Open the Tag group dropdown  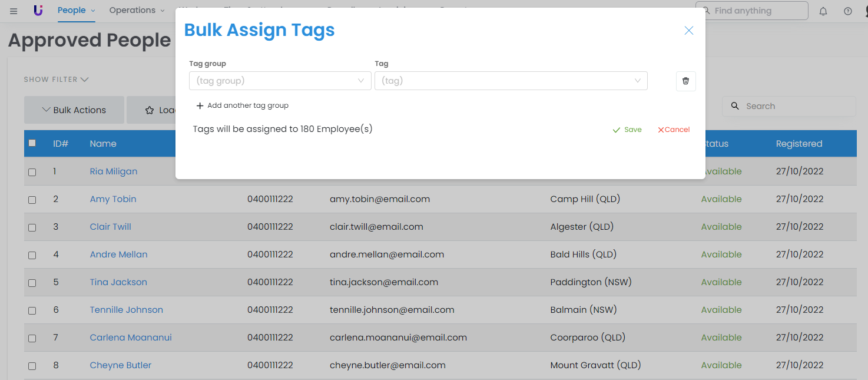280,81
